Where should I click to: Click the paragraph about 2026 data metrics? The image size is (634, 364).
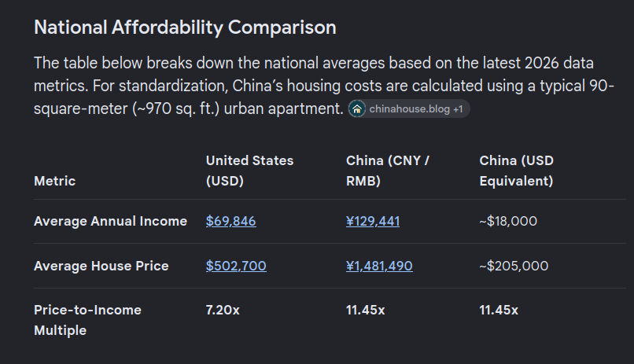(324, 86)
